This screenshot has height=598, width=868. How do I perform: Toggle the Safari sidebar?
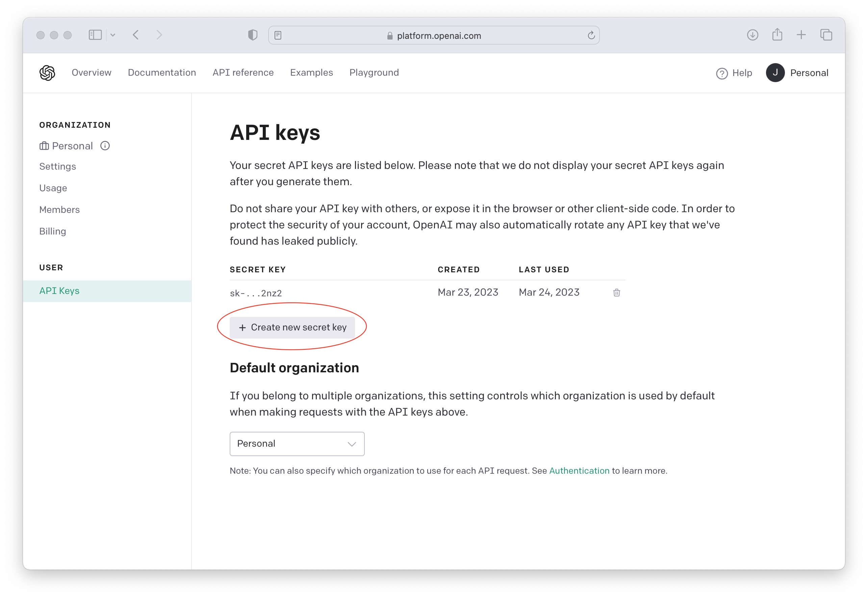(95, 34)
